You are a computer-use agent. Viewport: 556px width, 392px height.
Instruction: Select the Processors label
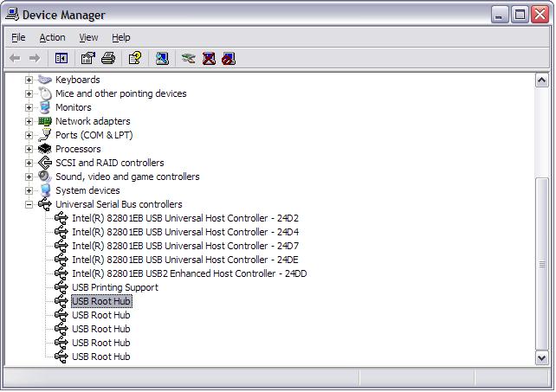point(78,149)
